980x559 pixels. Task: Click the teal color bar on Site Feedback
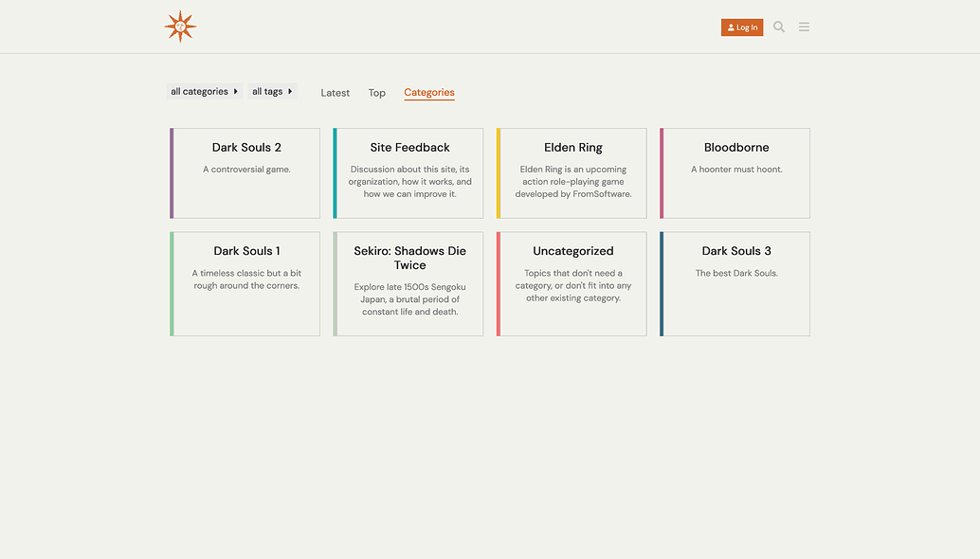coord(335,173)
